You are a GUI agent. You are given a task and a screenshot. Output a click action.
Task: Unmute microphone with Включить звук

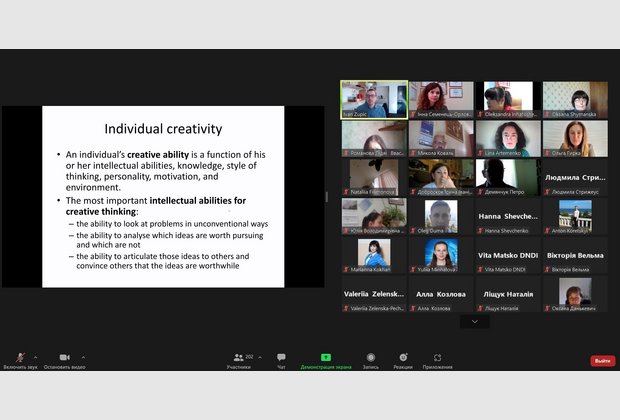pos(20,358)
